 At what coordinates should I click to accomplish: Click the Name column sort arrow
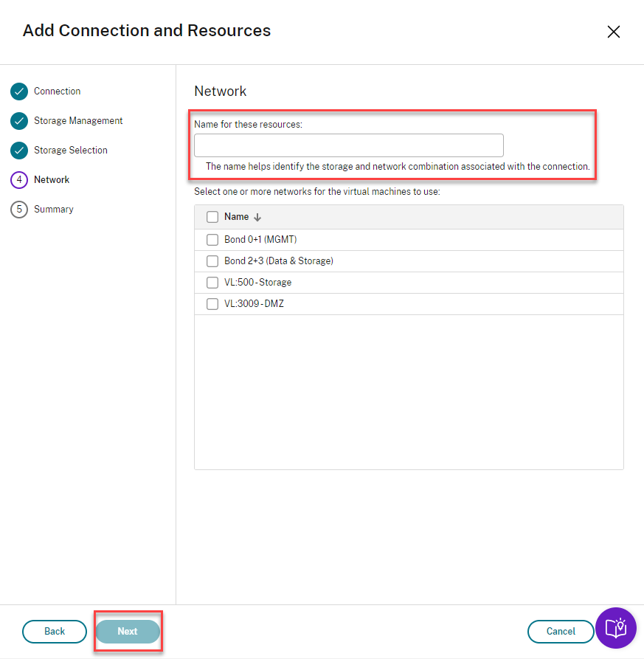[257, 218]
